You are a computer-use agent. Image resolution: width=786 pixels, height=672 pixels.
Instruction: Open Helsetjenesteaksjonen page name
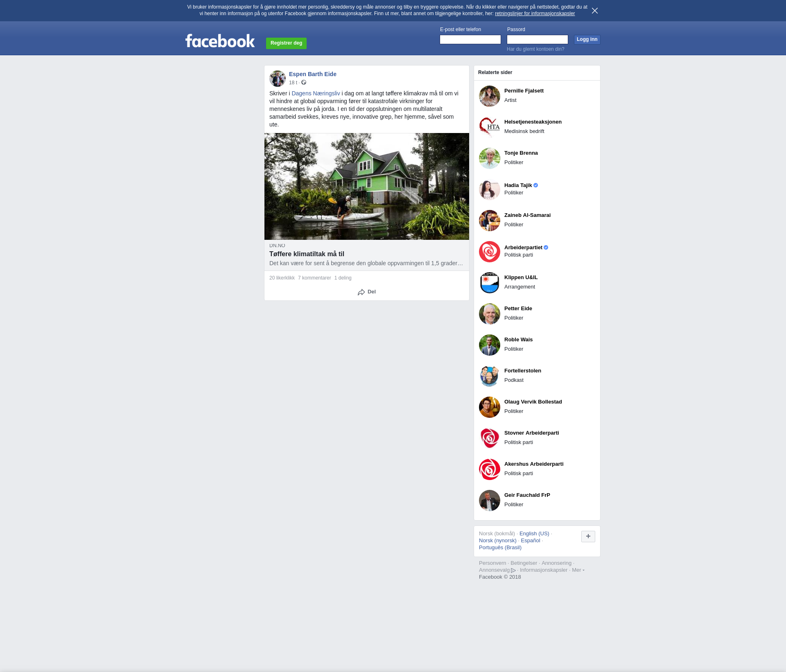tap(533, 122)
